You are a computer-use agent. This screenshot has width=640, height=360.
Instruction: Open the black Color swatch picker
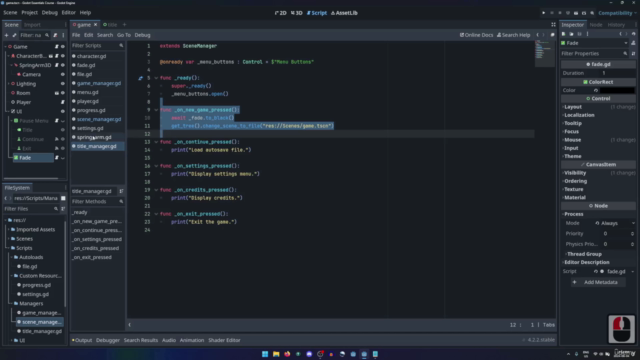[x=617, y=91]
